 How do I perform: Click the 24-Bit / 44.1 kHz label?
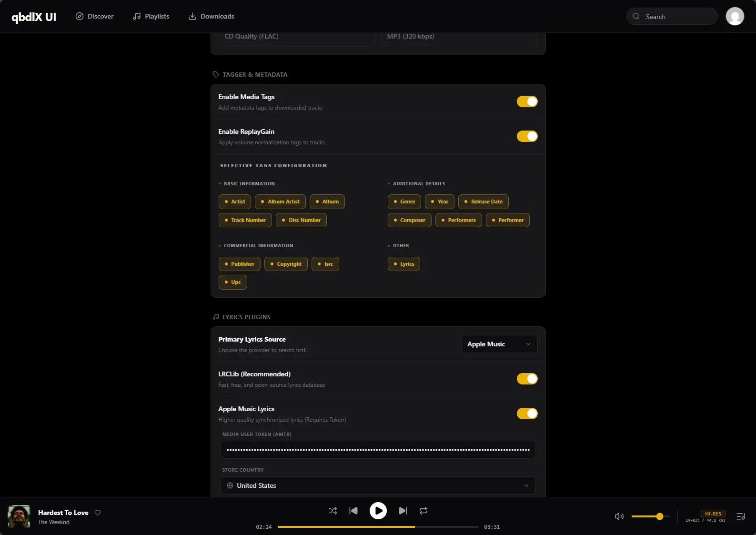[x=706, y=520]
